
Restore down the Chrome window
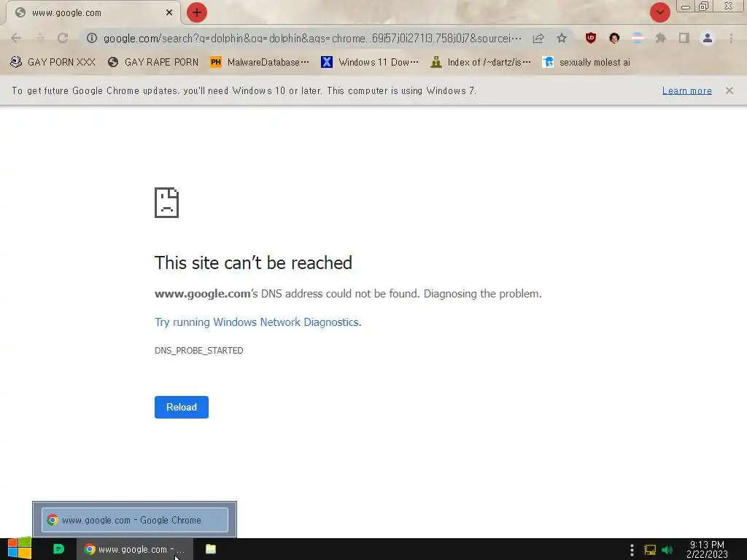[x=703, y=7]
